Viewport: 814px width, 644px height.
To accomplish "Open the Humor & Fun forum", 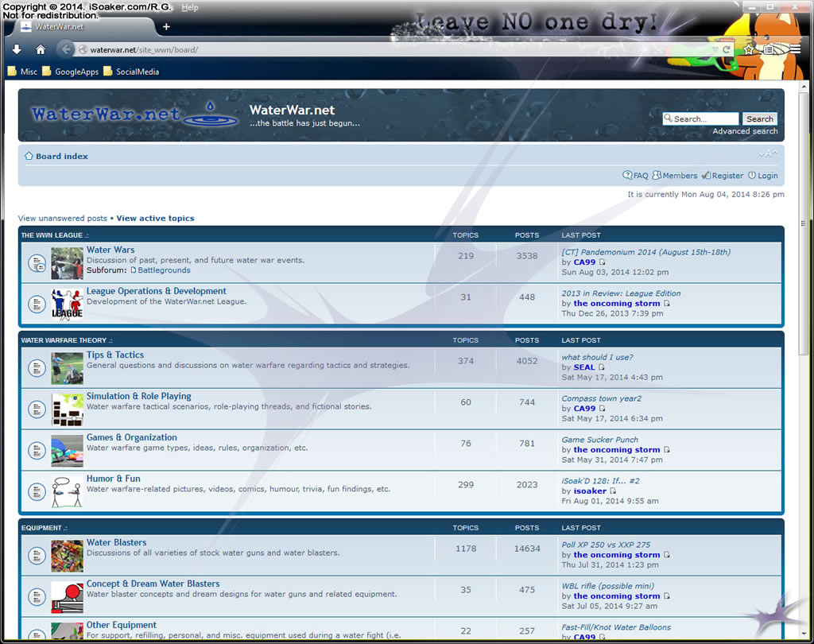I will pyautogui.click(x=113, y=479).
